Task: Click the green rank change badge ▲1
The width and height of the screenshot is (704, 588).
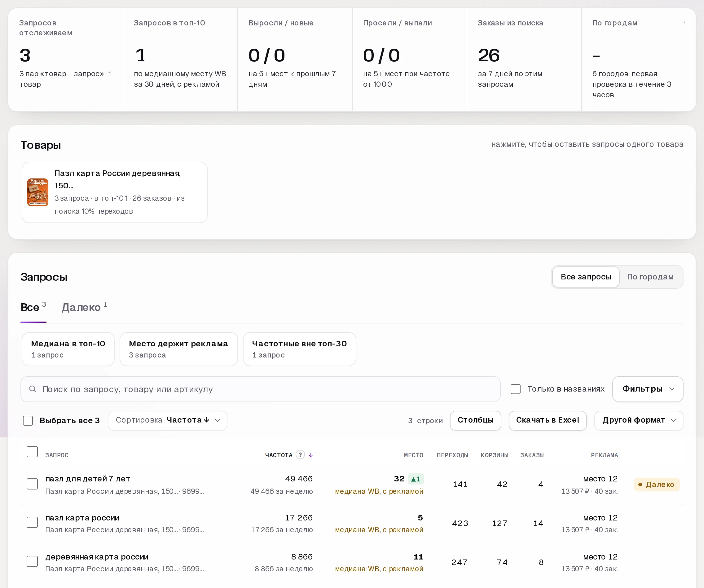Action: pos(416,479)
